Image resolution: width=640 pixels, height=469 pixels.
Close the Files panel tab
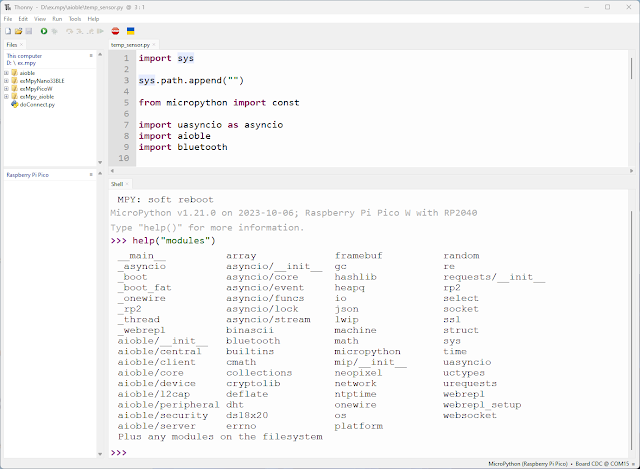click(x=21, y=44)
